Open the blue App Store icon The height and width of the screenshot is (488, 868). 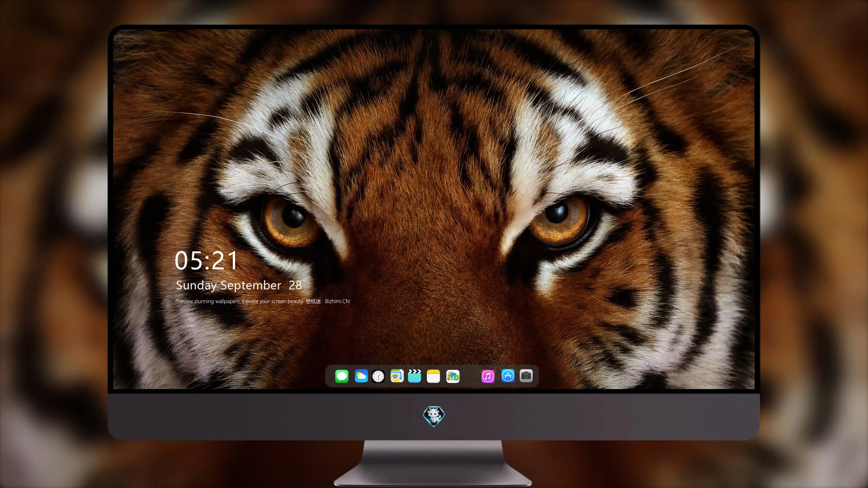click(508, 375)
